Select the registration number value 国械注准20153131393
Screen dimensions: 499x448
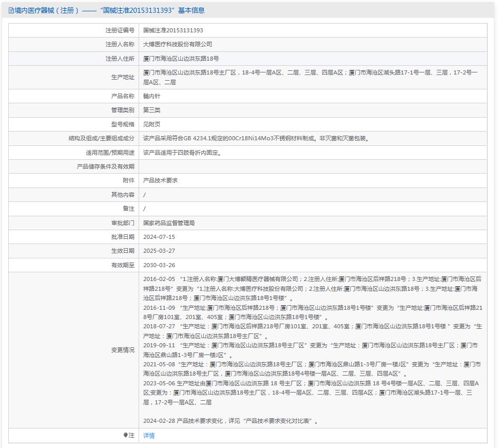click(173, 30)
